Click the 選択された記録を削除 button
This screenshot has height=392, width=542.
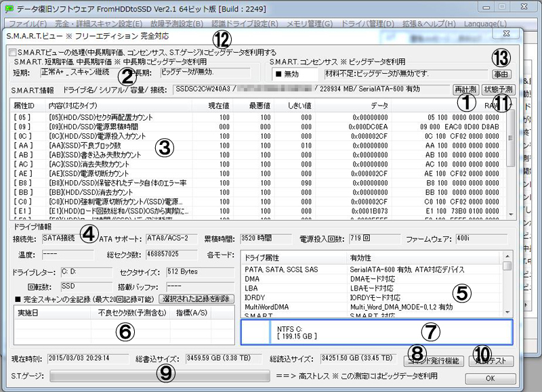(x=196, y=299)
